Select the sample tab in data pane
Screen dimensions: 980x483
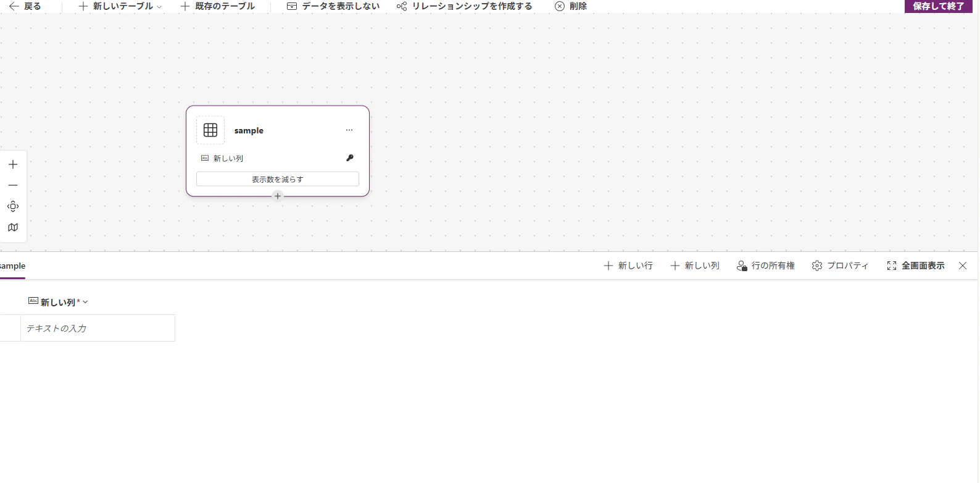(x=12, y=266)
